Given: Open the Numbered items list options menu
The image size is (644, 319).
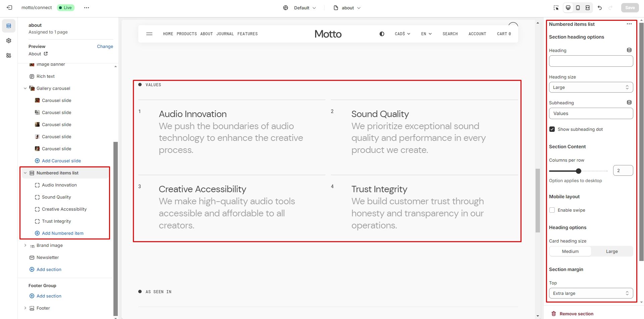Looking at the screenshot, I should tap(629, 24).
